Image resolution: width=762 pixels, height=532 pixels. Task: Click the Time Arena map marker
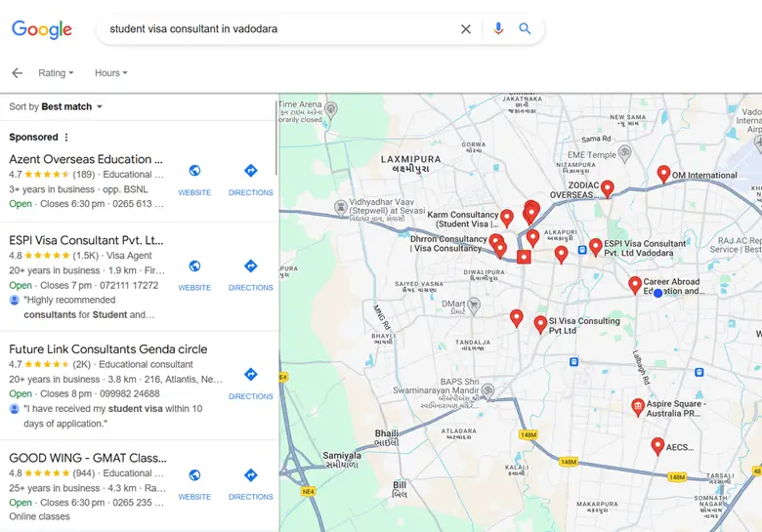coord(331,109)
